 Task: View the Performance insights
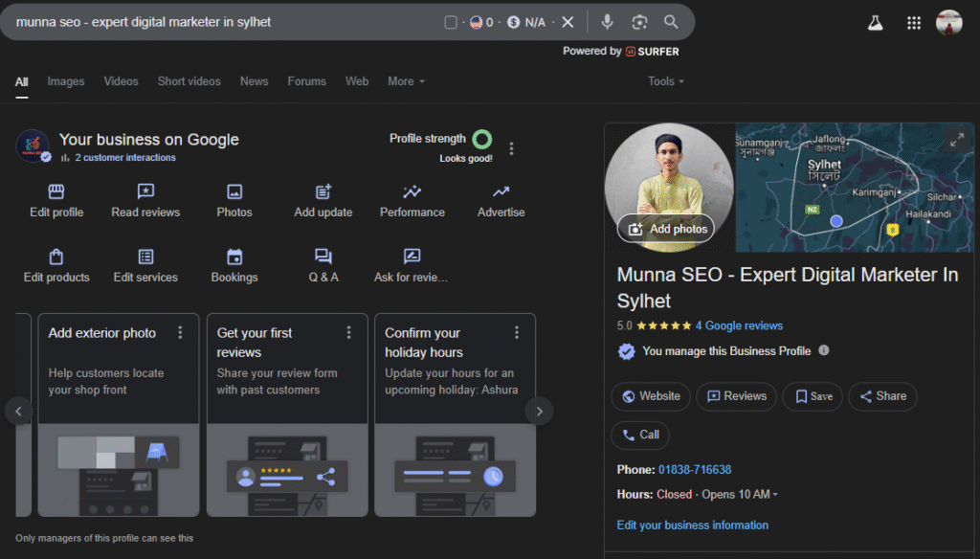pyautogui.click(x=412, y=201)
